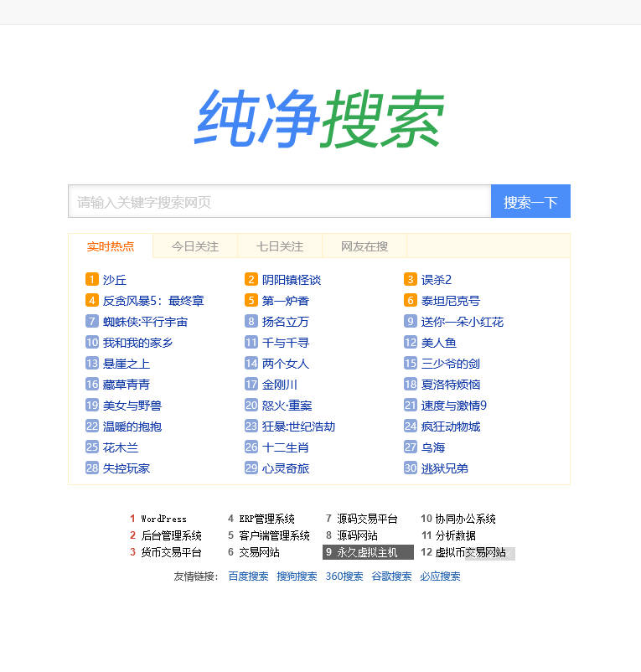
Task: Open hot topic 逃狱兄弟
Action: 444,468
